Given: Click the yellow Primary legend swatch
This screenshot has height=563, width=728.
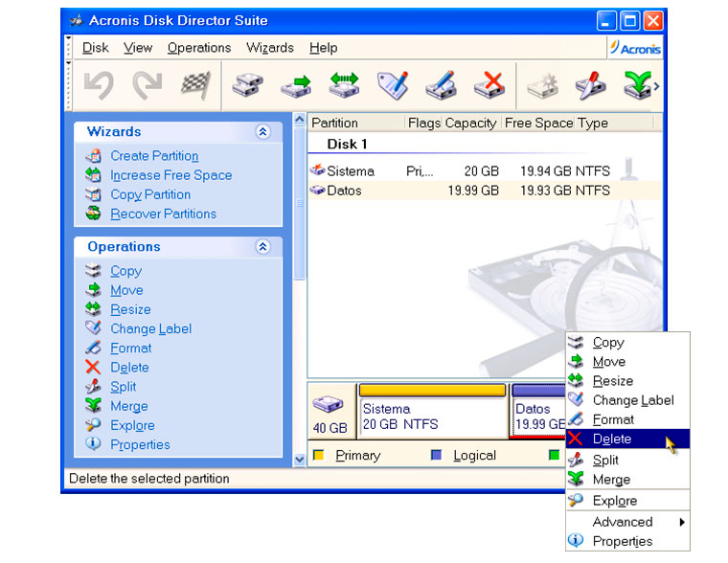Looking at the screenshot, I should click(318, 455).
